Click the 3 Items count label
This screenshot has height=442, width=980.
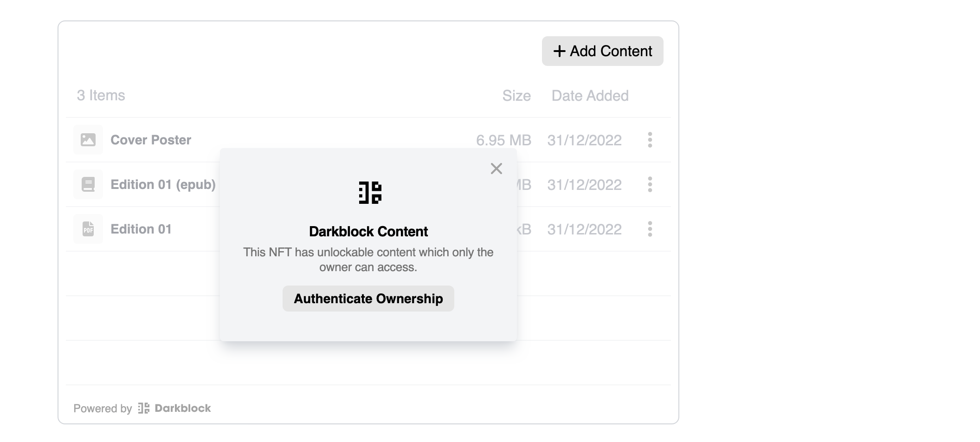101,95
